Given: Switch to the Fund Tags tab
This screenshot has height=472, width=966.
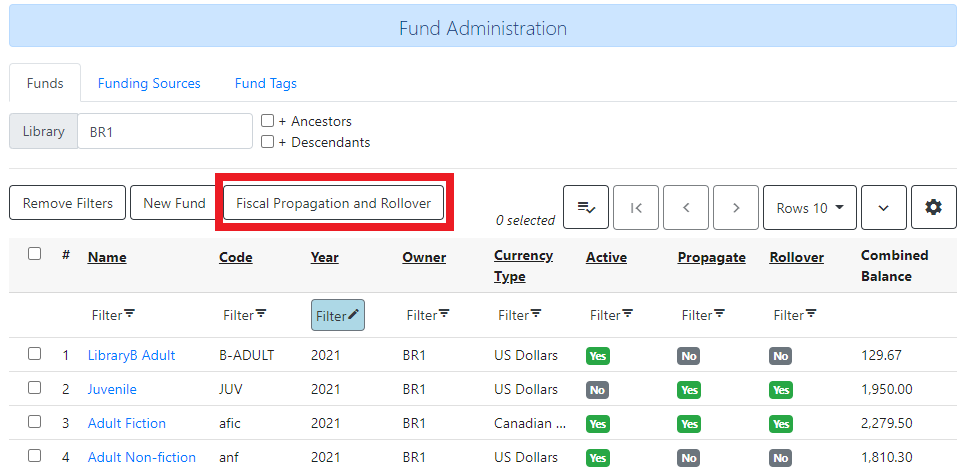Looking at the screenshot, I should pos(265,84).
